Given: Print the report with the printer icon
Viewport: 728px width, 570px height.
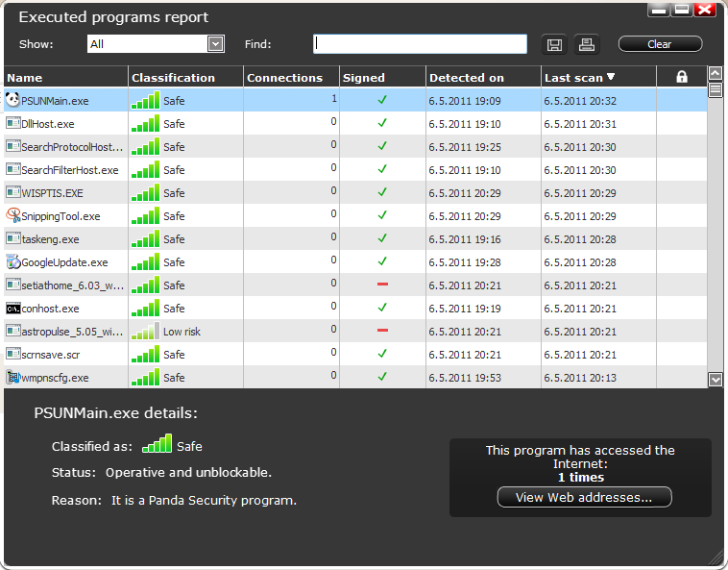Looking at the screenshot, I should pos(587,44).
